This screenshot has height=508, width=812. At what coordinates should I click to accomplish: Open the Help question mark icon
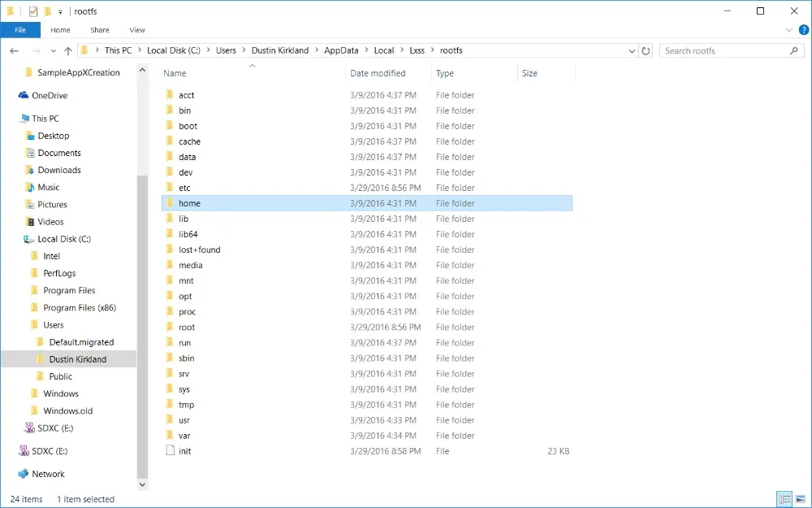point(801,30)
